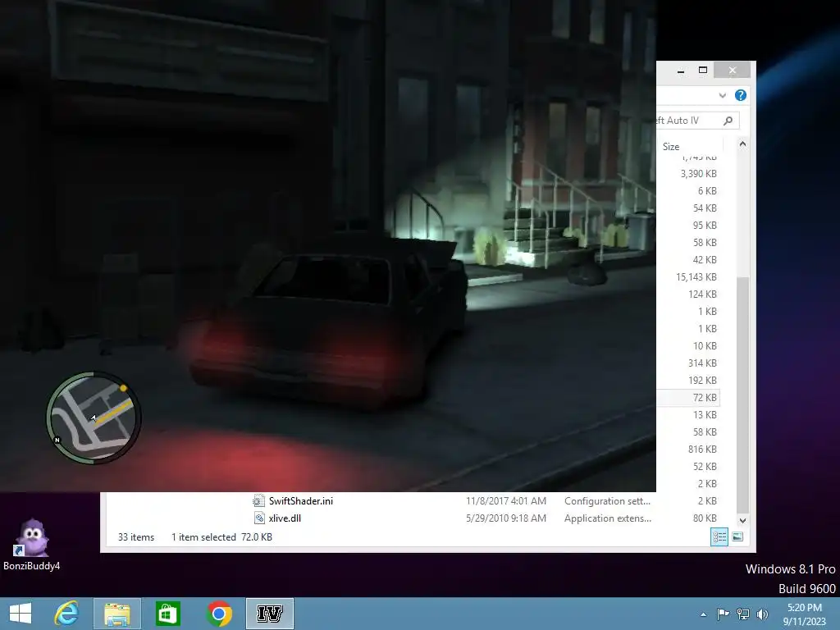Click the Application extens... type cell
The image size is (840, 630).
pyautogui.click(x=608, y=518)
